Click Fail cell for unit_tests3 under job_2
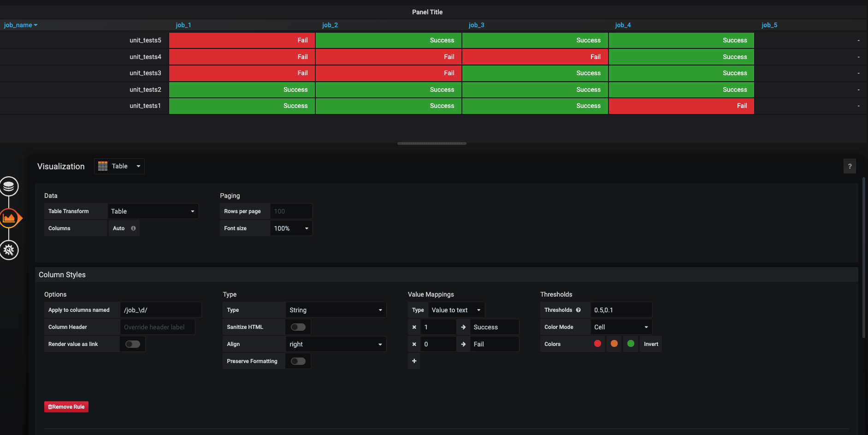Viewport: 868px width, 435px height. click(389, 73)
